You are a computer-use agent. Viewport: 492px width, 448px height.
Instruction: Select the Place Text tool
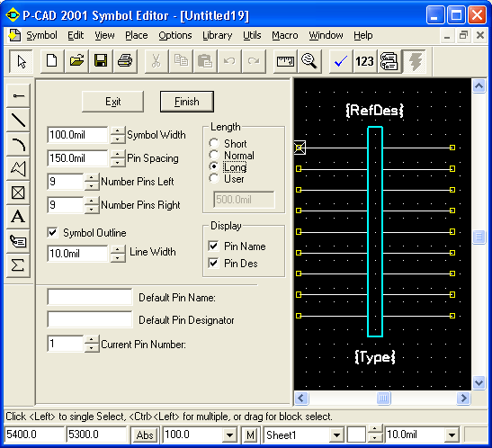[x=18, y=217]
